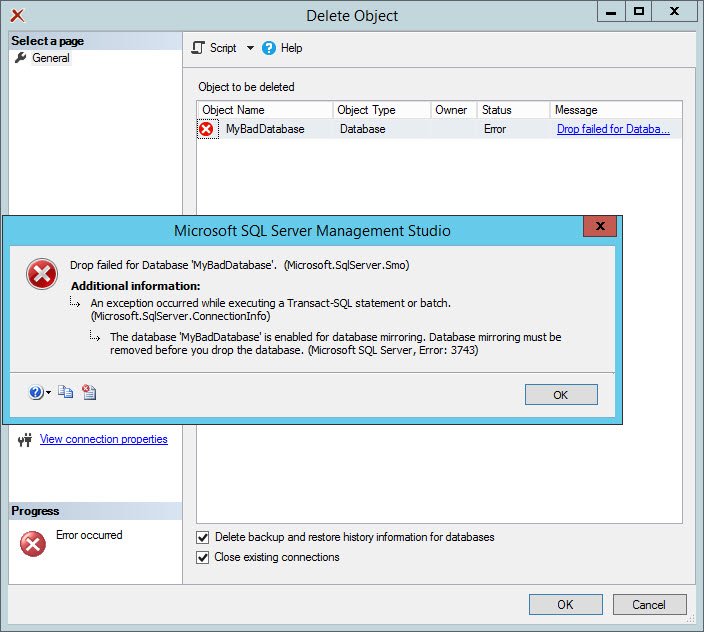Image resolution: width=704 pixels, height=632 pixels.
Task: Click the Owner column header
Action: [453, 110]
